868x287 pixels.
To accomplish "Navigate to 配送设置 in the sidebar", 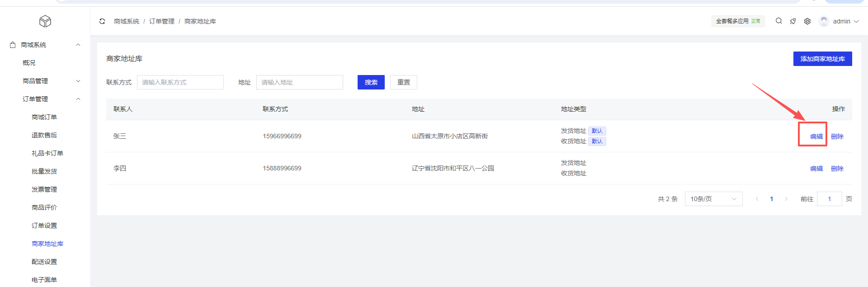I will point(44,262).
